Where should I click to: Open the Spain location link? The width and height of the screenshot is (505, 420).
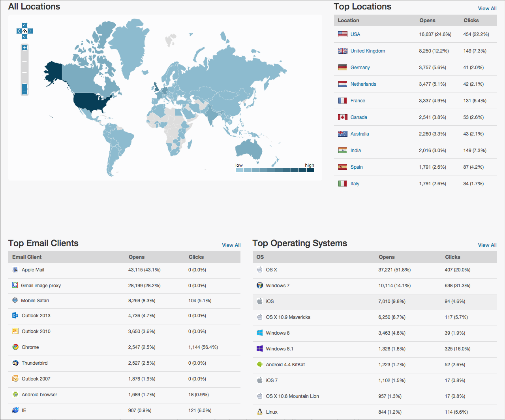click(x=357, y=167)
